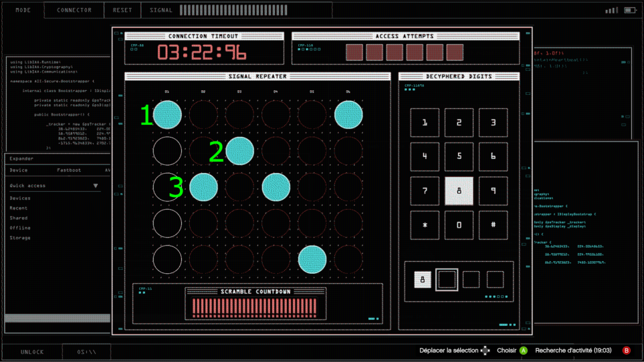The height and width of the screenshot is (362, 644).
Task: Expand the Quick access dropdown arrow
Action: point(96,186)
